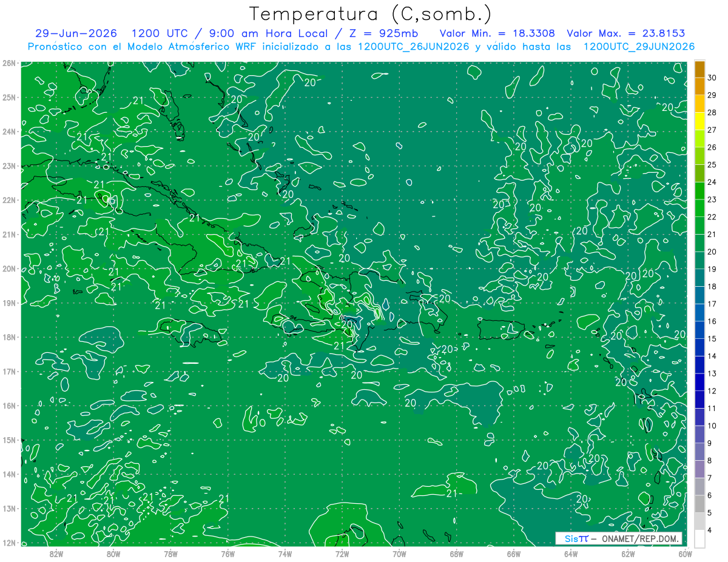Click the 68W longitude axis label
Screen dimensions: 728x562
coord(457,554)
